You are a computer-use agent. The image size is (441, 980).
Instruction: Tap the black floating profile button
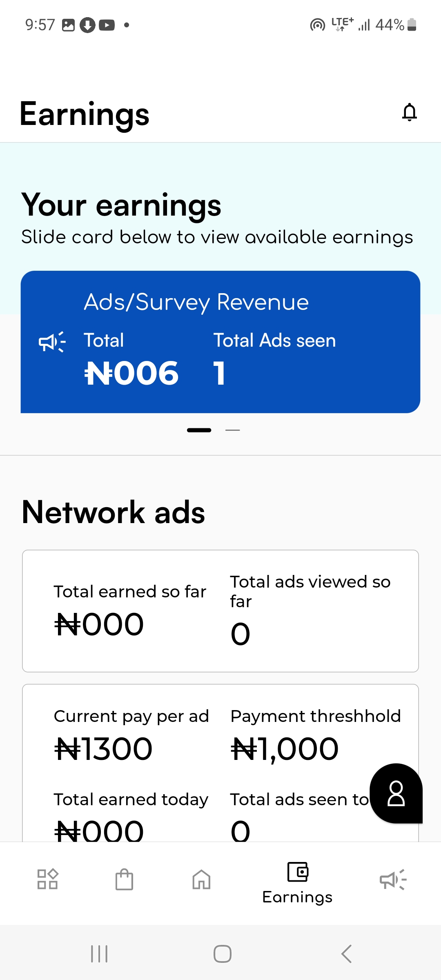tap(396, 793)
